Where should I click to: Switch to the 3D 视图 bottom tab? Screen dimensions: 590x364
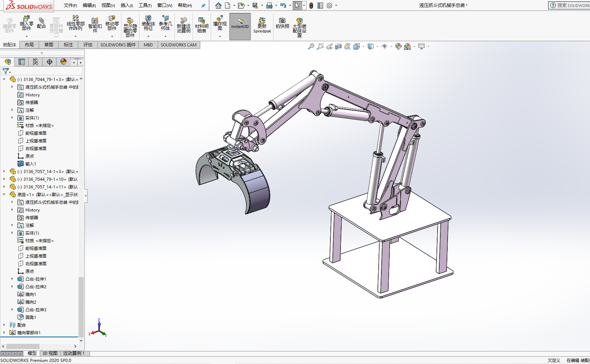coord(50,353)
